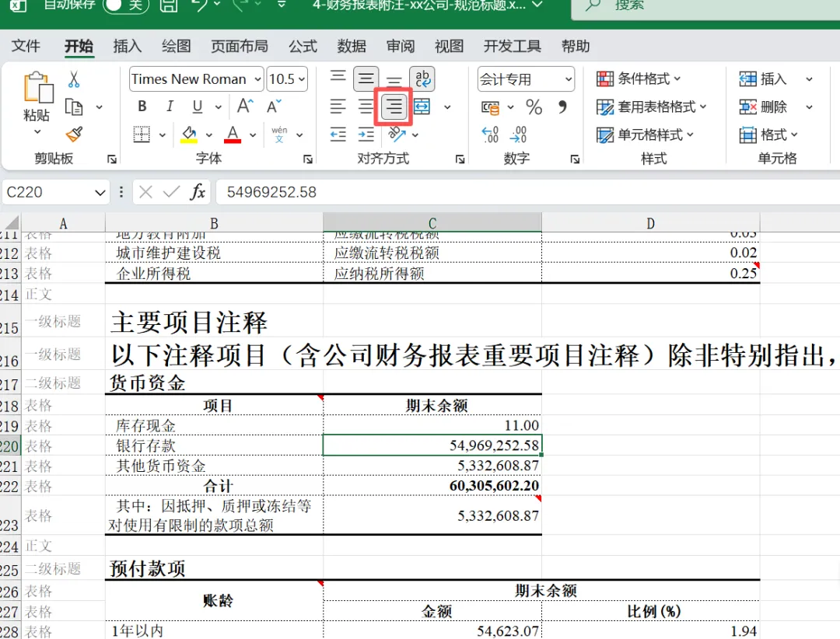Click the 插入 cells button
840x639 pixels.
click(x=763, y=79)
